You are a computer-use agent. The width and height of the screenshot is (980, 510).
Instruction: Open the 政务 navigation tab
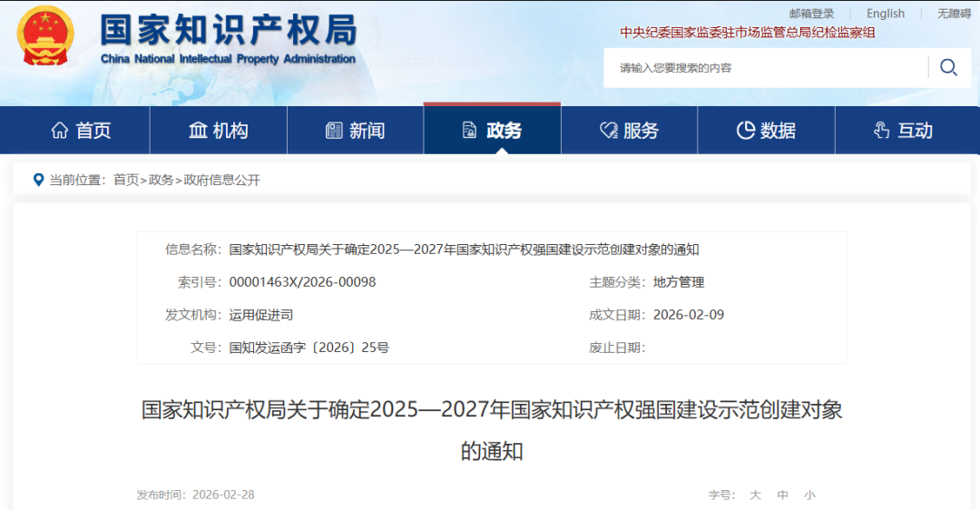pyautogui.click(x=492, y=130)
